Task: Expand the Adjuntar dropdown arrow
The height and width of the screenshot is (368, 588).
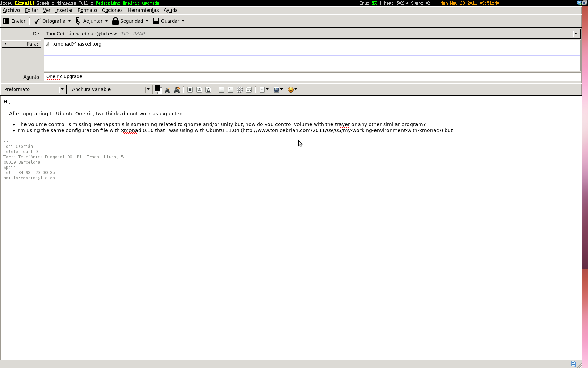Action: point(106,21)
